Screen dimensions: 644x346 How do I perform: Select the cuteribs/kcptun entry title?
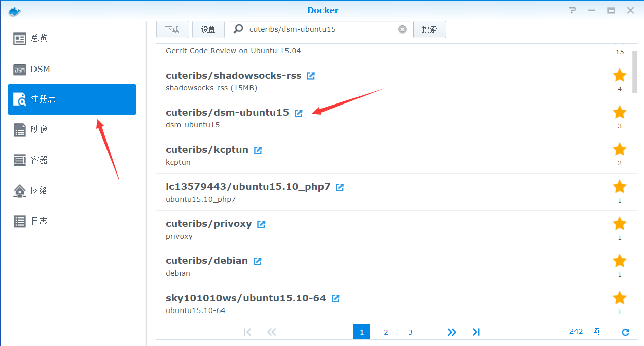point(207,150)
